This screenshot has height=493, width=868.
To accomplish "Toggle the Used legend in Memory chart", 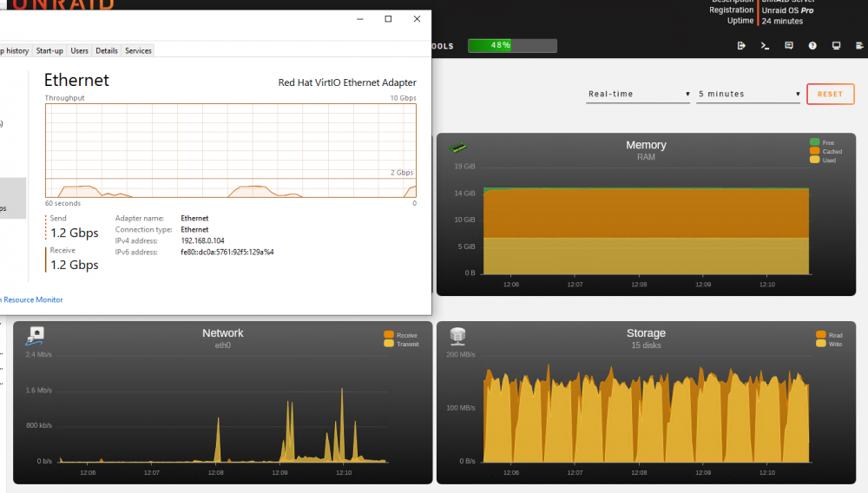I will click(x=823, y=160).
